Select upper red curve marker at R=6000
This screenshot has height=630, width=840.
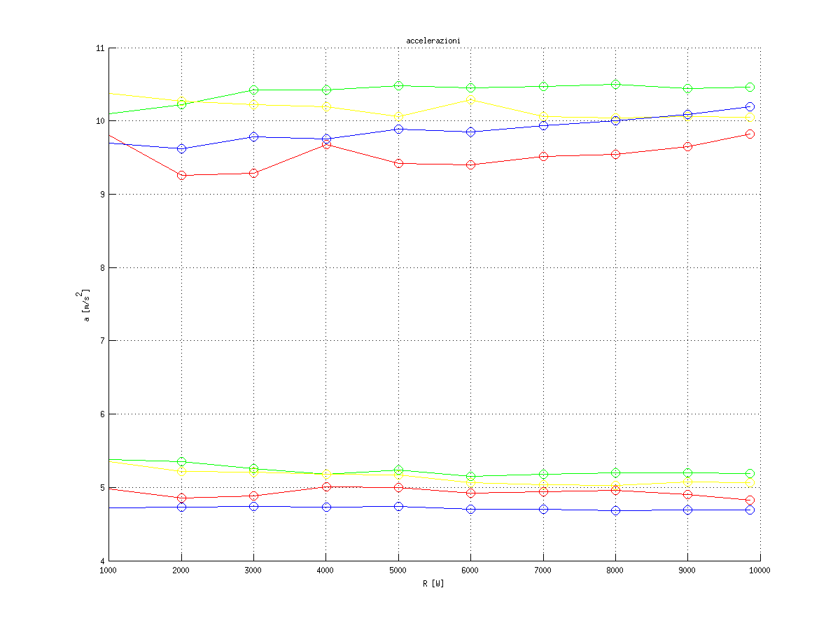click(471, 164)
